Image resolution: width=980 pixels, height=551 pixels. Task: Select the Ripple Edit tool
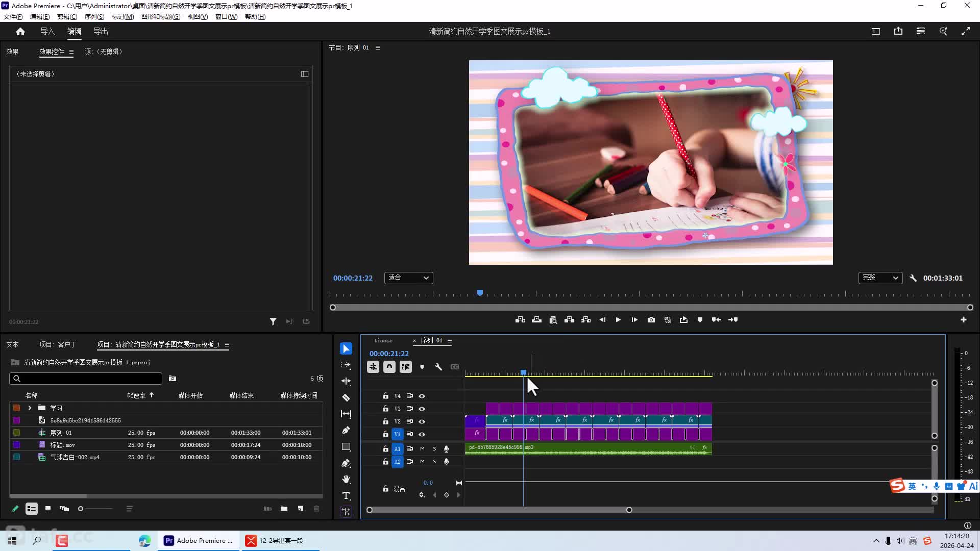tap(346, 381)
